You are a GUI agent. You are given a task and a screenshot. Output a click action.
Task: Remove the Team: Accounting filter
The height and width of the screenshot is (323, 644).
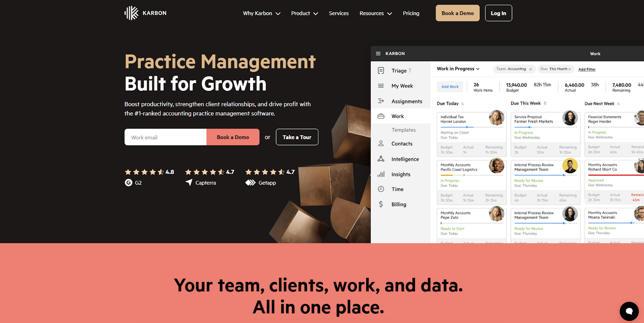point(530,69)
